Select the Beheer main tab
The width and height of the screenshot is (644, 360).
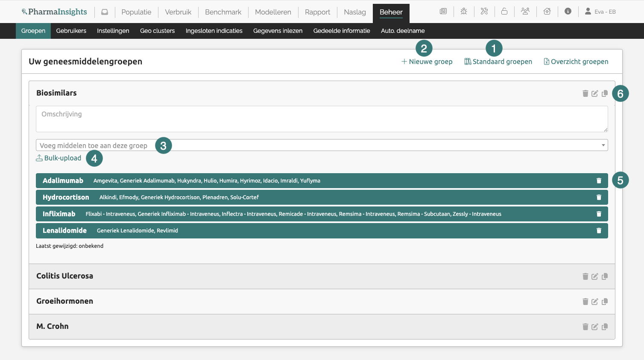pos(391,12)
